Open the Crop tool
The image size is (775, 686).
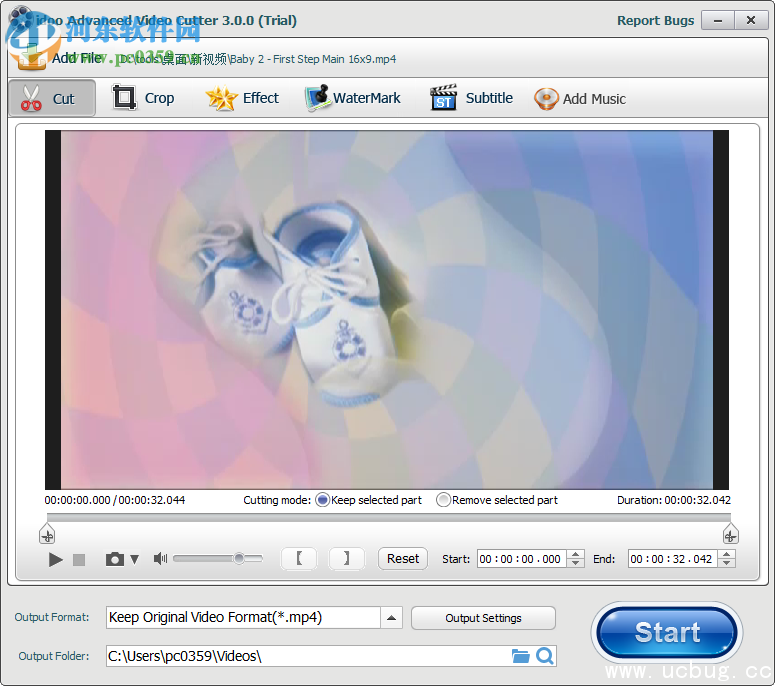point(144,98)
